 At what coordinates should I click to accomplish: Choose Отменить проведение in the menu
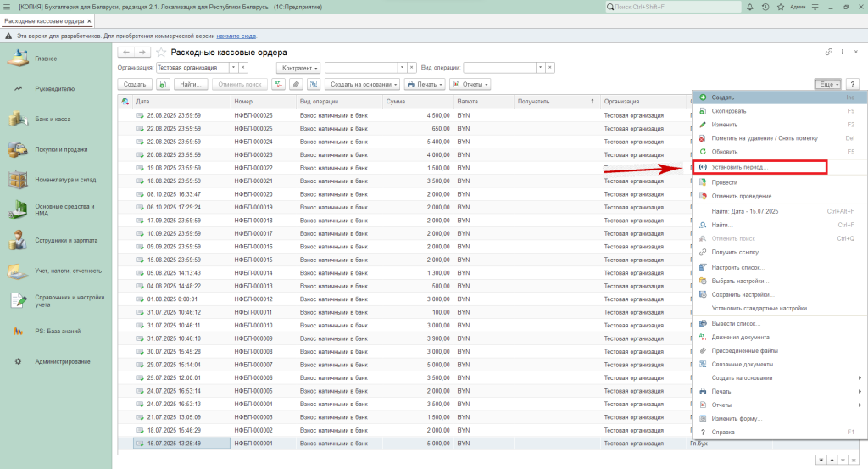point(741,196)
